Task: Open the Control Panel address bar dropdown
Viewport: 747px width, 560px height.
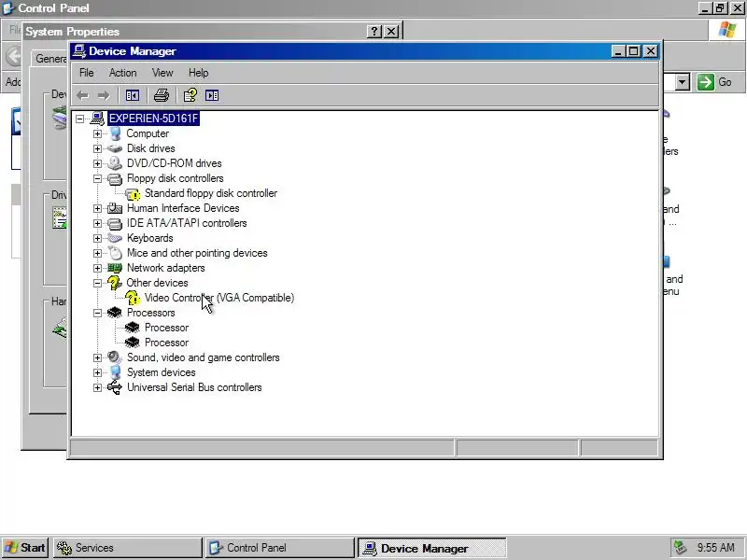Action: point(683,82)
